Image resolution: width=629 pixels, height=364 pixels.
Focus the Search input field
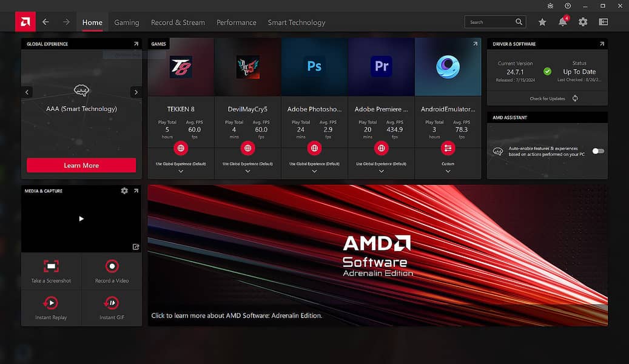pos(495,22)
